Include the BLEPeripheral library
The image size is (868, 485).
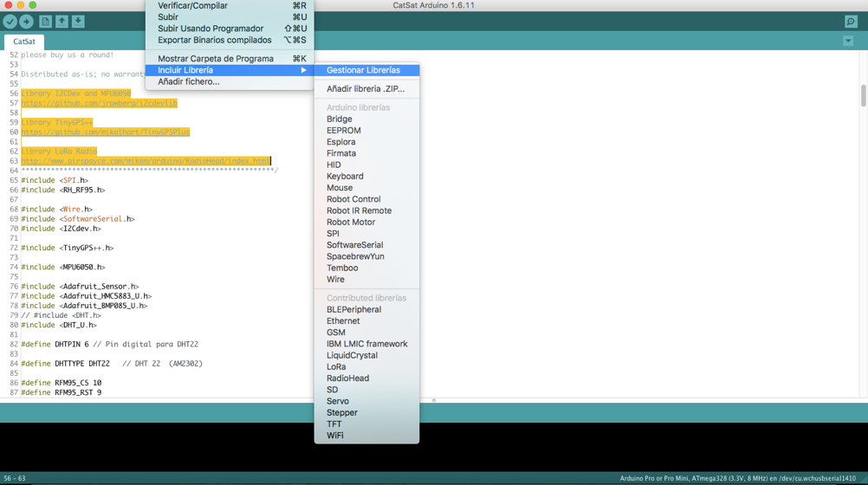tap(366, 309)
